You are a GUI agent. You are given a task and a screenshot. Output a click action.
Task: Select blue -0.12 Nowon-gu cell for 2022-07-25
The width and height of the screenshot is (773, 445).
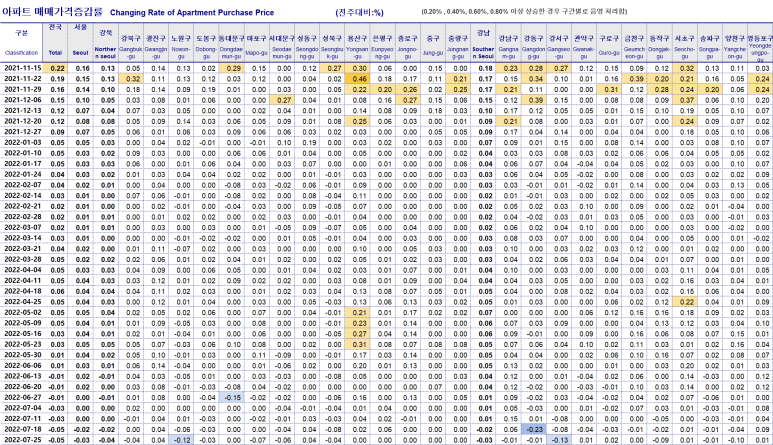point(181,440)
